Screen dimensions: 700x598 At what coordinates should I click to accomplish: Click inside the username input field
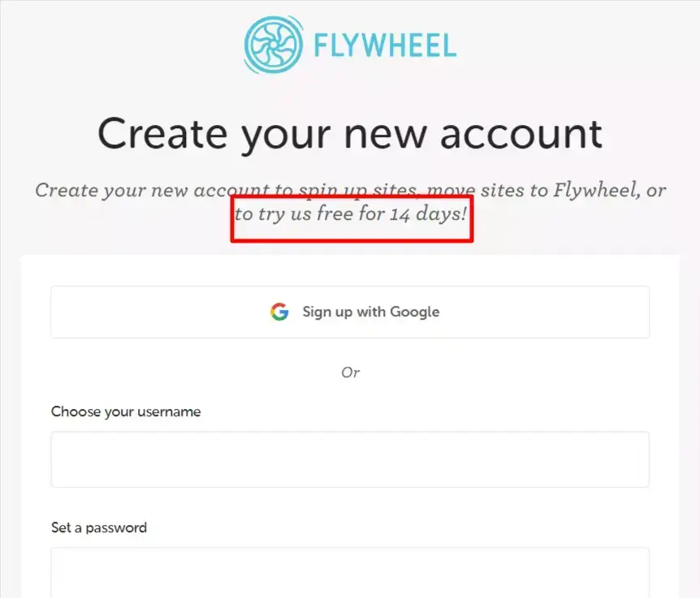coord(350,458)
